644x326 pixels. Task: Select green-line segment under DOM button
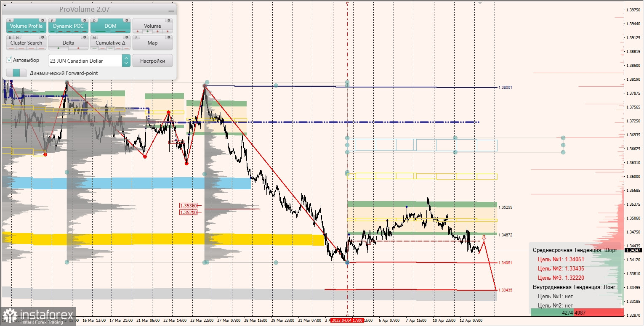point(101,31)
